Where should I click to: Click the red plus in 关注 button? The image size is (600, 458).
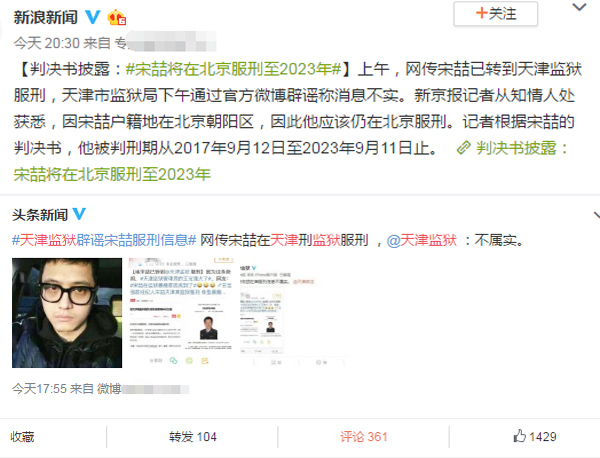[x=481, y=13]
